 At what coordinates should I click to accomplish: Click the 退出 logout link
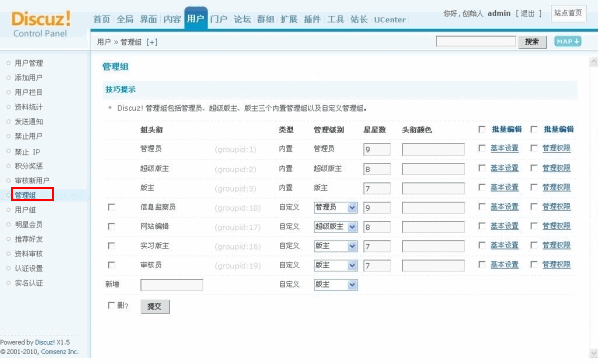click(x=528, y=13)
